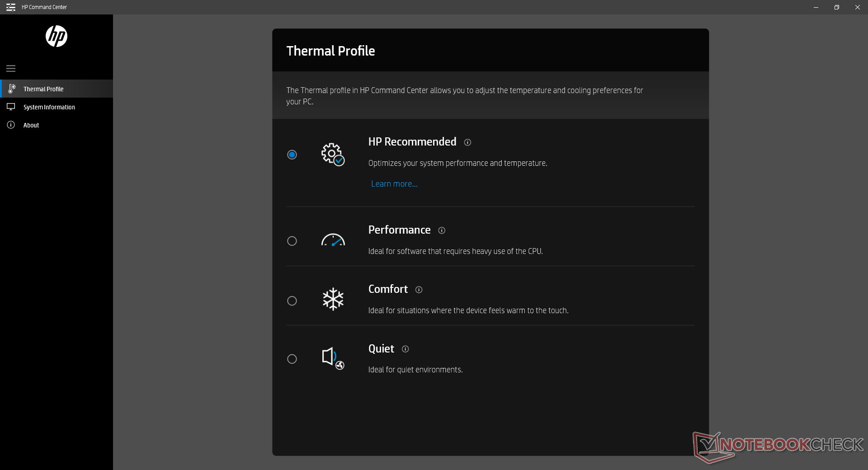Open the Learn more link

(394, 184)
